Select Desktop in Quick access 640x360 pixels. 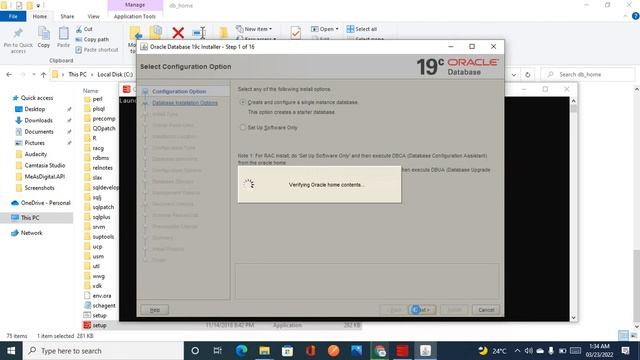(x=35, y=109)
